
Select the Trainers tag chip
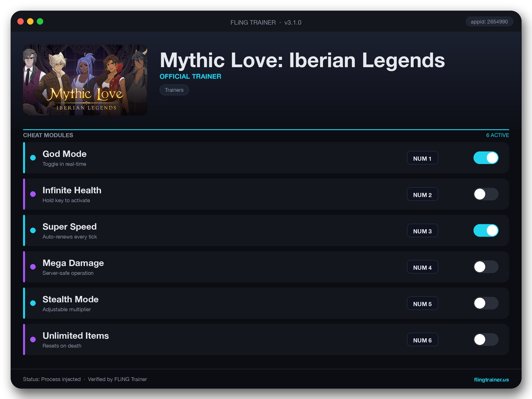pyautogui.click(x=174, y=90)
